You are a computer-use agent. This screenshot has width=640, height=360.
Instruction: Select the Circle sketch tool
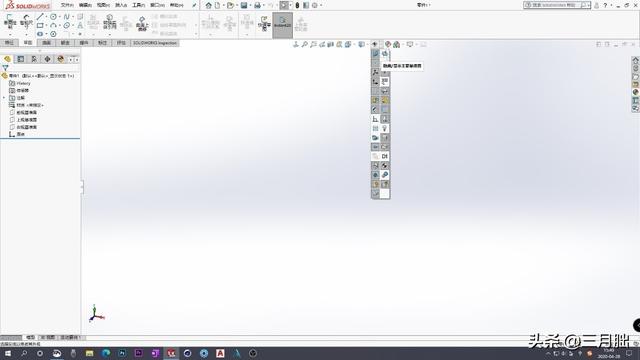point(53,17)
